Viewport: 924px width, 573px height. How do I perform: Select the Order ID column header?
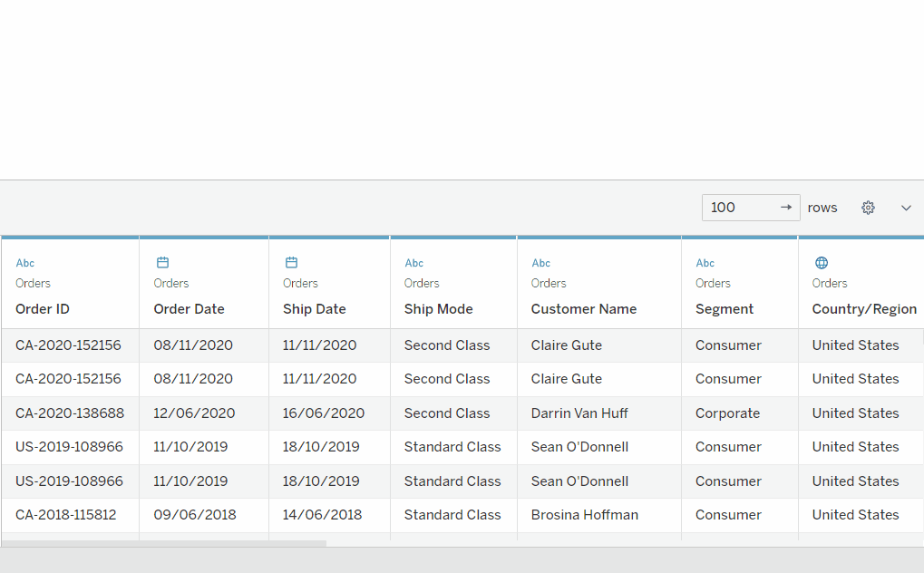(43, 309)
